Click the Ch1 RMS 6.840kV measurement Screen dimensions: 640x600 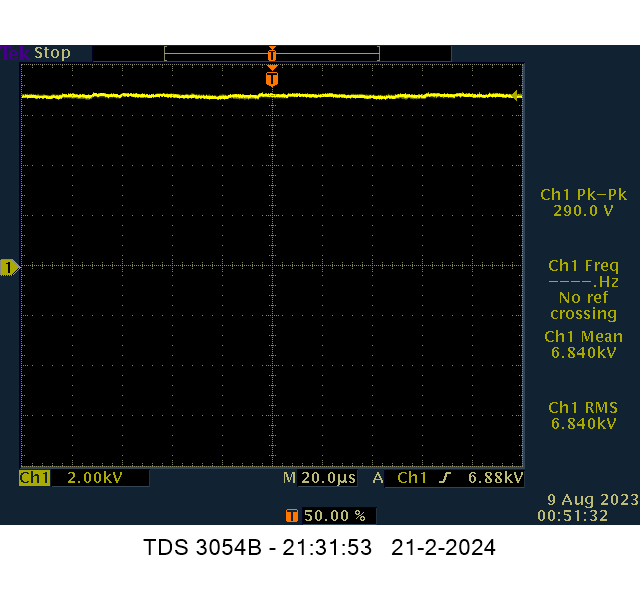coord(583,416)
